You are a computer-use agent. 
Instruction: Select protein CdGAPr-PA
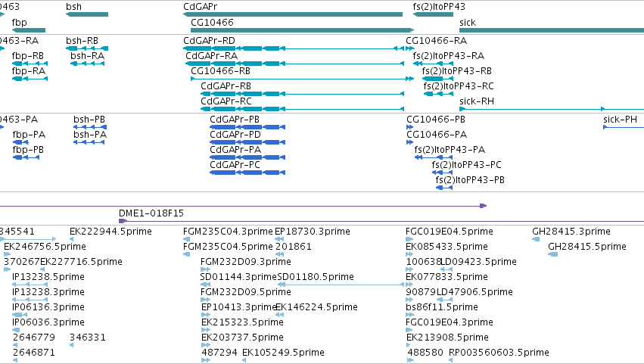(247, 157)
